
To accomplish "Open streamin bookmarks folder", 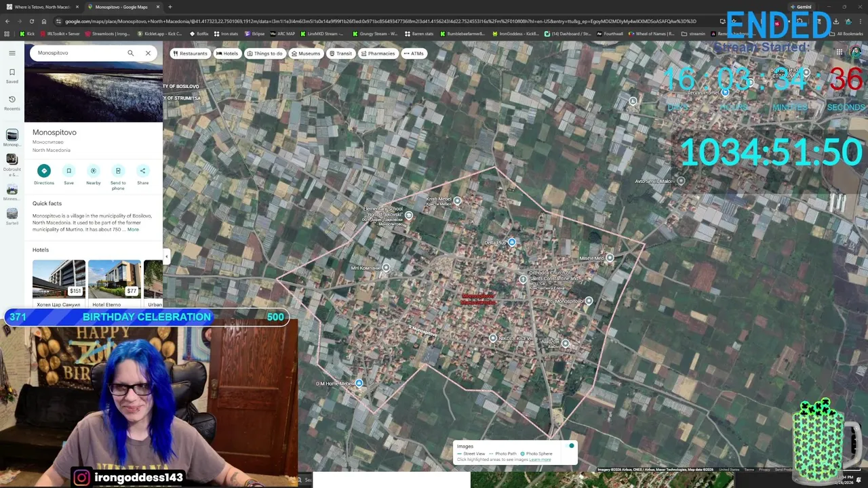I will 694,34.
